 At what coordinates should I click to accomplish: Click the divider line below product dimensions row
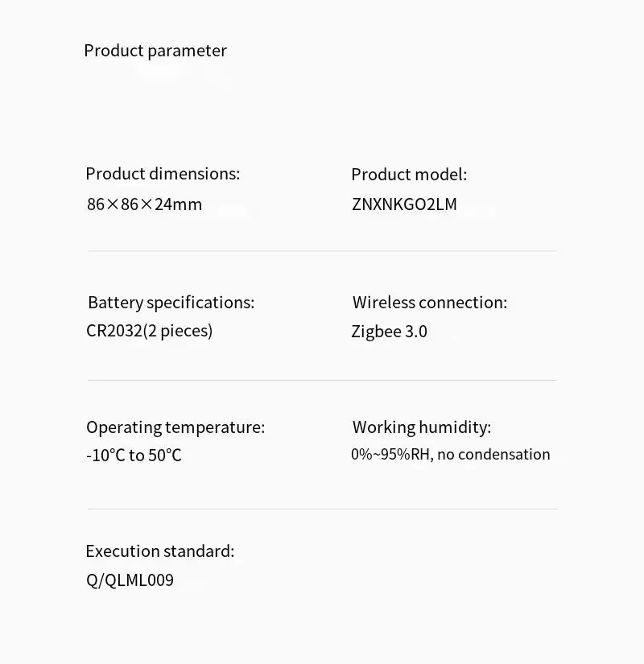(322, 251)
